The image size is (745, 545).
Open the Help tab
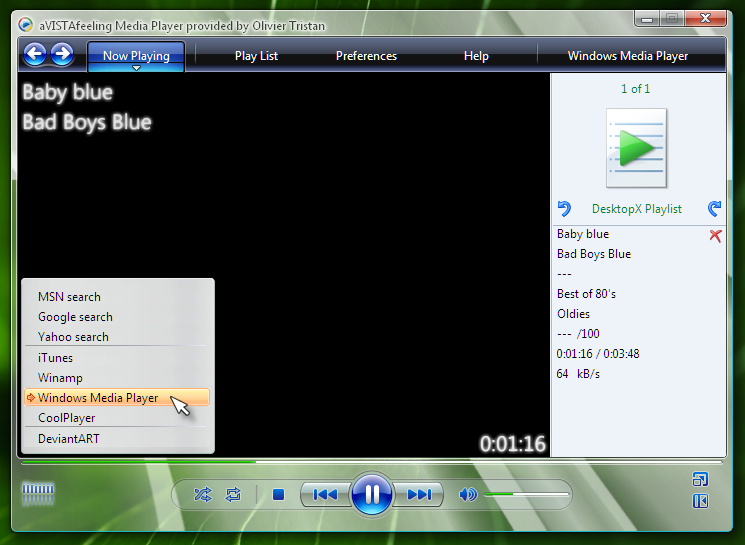click(476, 56)
